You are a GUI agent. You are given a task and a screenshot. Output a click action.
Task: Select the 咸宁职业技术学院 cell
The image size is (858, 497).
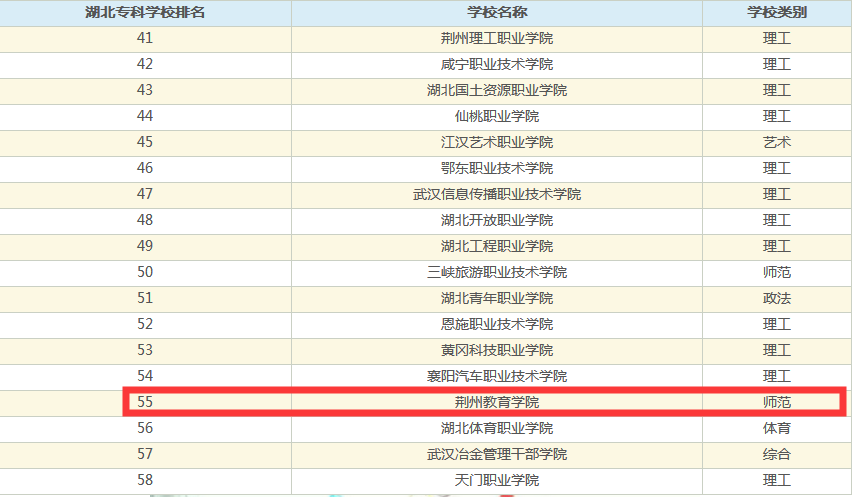[x=497, y=65]
